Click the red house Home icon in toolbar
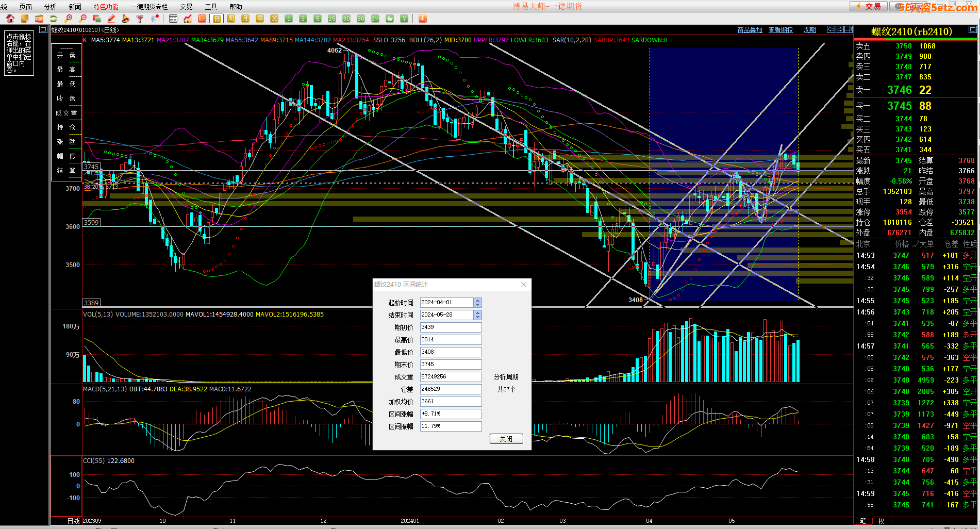 [x=10, y=19]
